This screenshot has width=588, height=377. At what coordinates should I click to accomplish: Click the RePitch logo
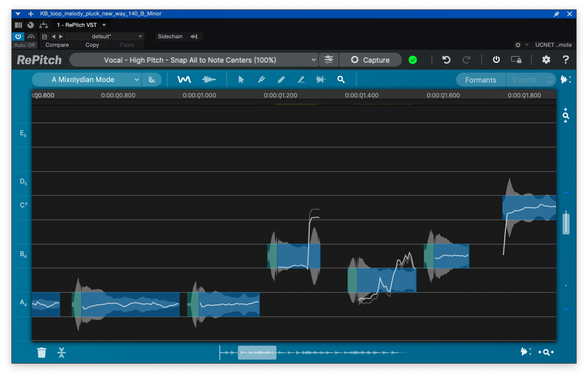39,60
